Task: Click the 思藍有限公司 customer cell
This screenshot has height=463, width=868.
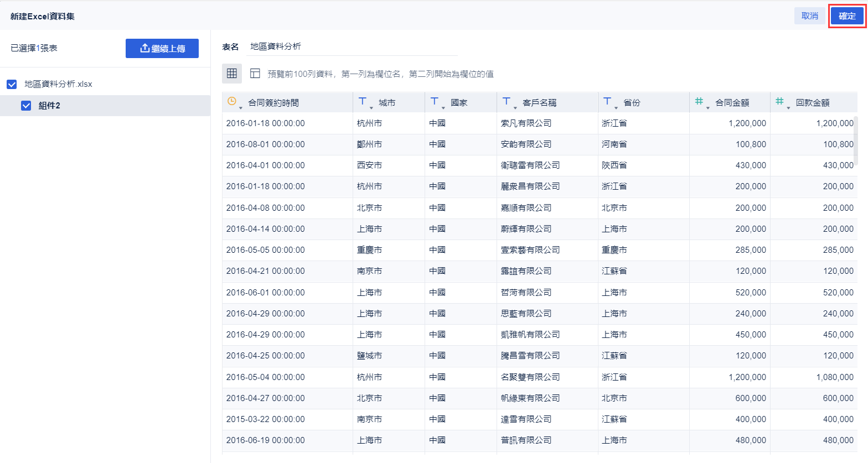Action: pos(547,314)
